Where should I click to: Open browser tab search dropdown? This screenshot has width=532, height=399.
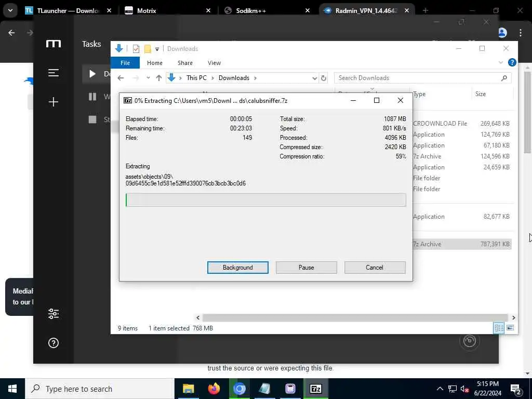[10, 10]
